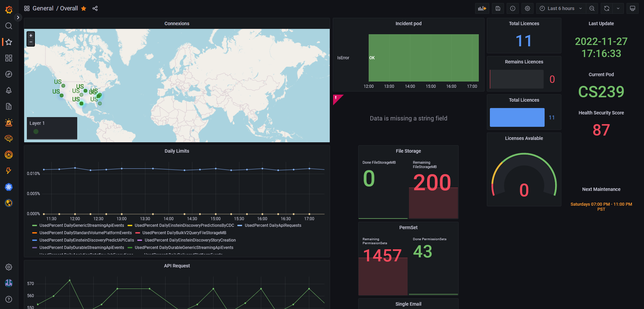This screenshot has width=644, height=309.
Task: Open the Grafana home logo
Action: coord(9,10)
